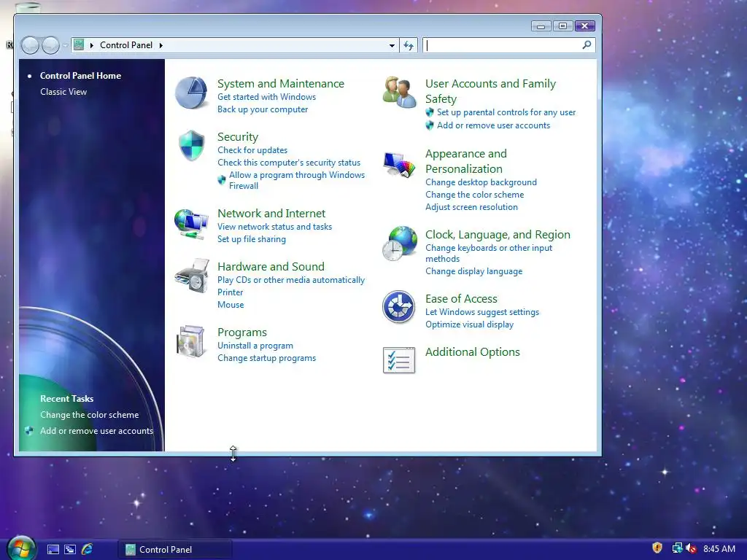Open Hardware and Sound heading
The image size is (747, 560).
[x=271, y=267]
